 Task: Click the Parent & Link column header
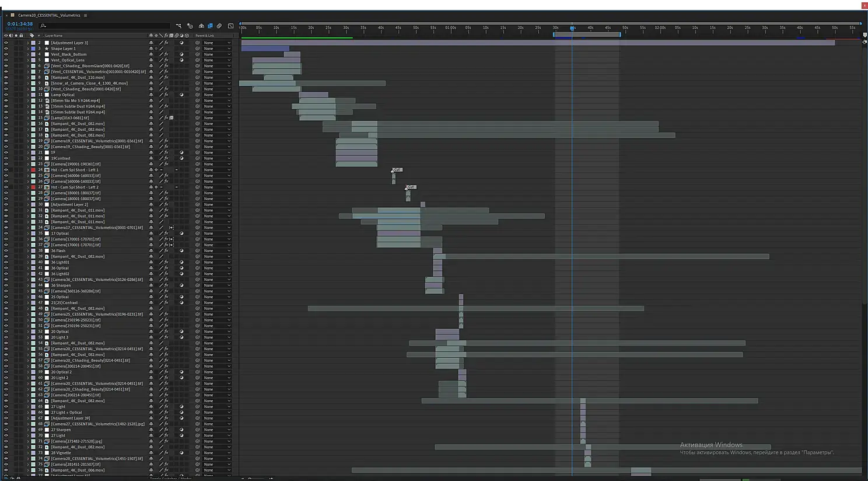pyautogui.click(x=205, y=36)
